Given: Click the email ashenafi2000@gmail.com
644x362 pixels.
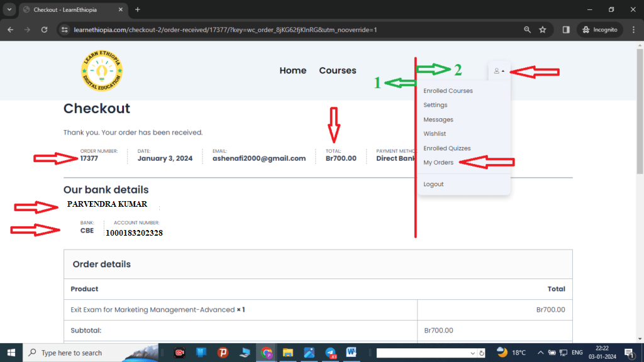Looking at the screenshot, I should pyautogui.click(x=258, y=158).
